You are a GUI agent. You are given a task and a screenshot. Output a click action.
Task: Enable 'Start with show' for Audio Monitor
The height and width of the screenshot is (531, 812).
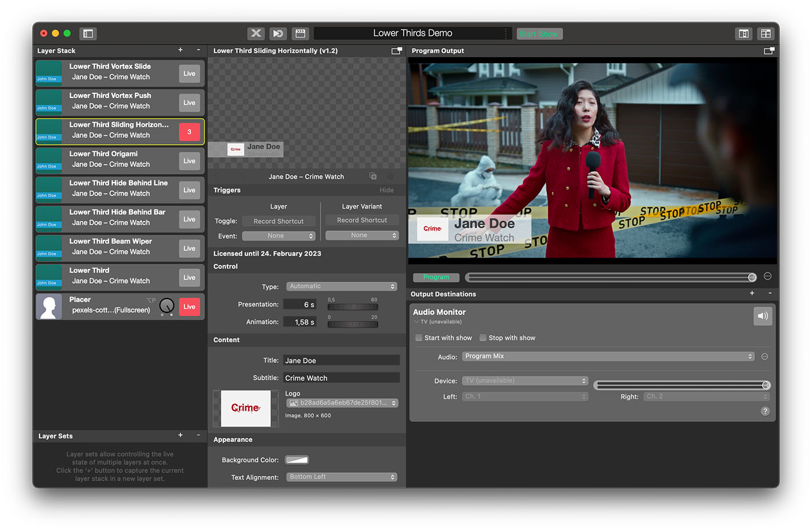[x=419, y=337]
